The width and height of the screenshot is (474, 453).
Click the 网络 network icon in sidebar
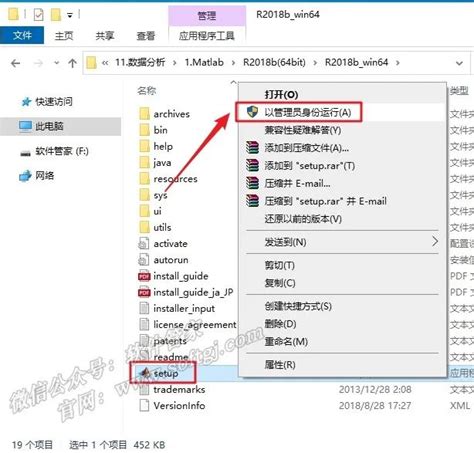(25, 175)
